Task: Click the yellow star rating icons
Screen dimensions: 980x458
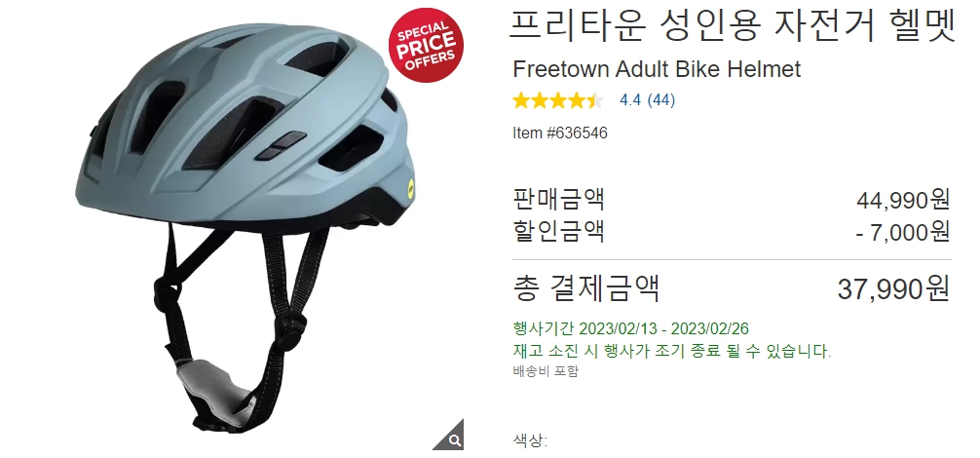Action: pyautogui.click(x=558, y=100)
